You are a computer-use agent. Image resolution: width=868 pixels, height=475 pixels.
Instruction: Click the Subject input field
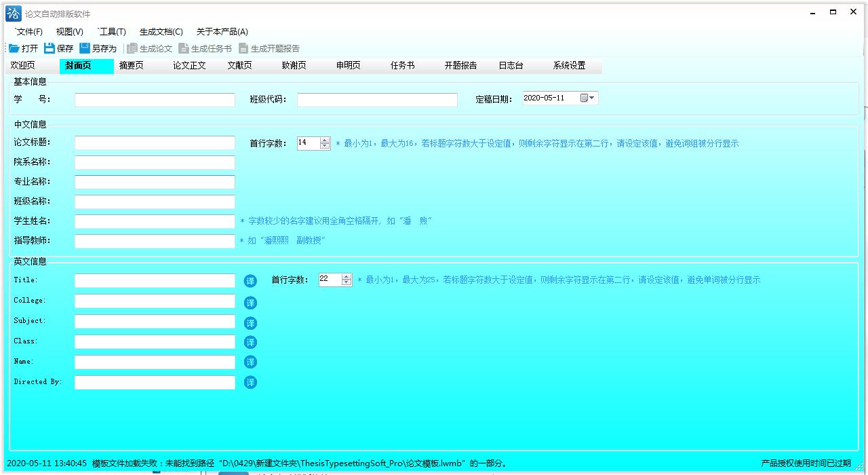pyautogui.click(x=155, y=321)
